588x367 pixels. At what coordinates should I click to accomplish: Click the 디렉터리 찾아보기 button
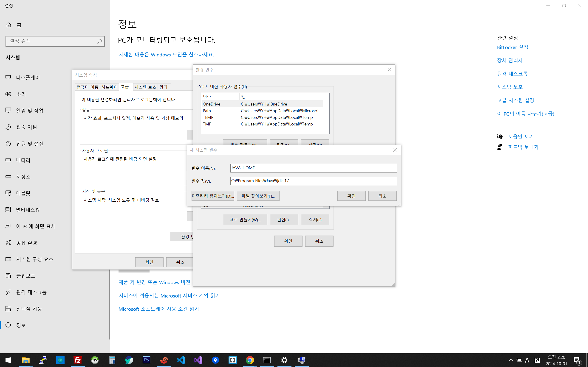tap(213, 196)
